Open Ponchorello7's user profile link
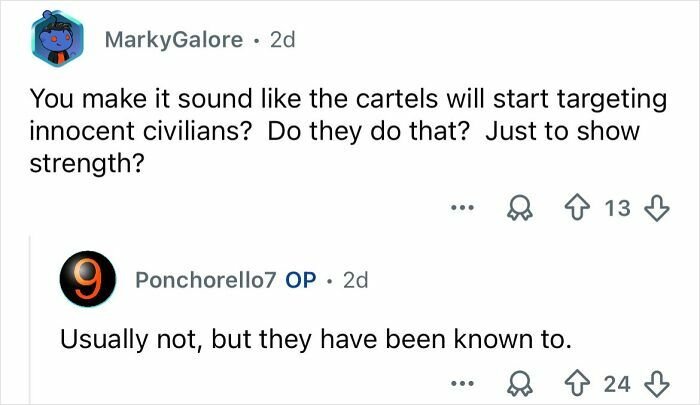Viewport: 700px width, 405px height. (206, 281)
